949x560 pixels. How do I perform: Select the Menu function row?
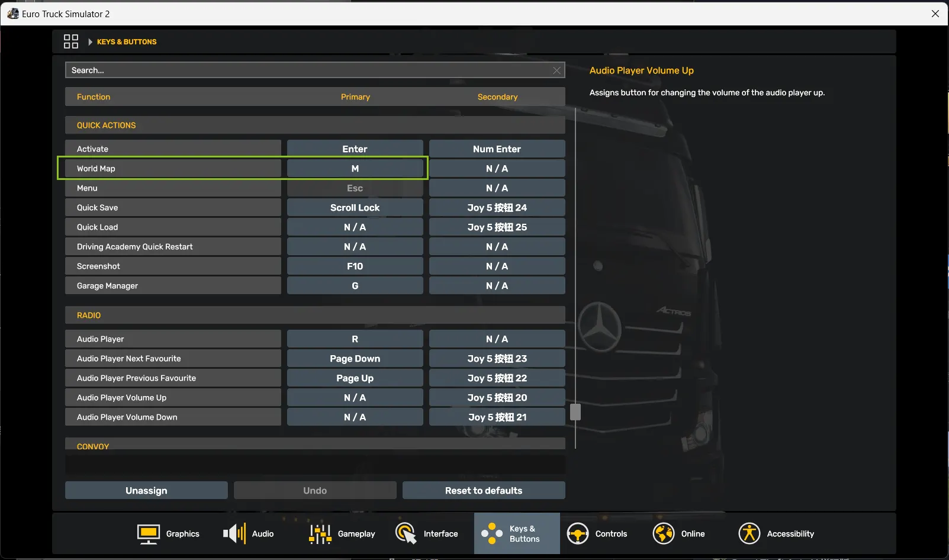click(x=173, y=188)
